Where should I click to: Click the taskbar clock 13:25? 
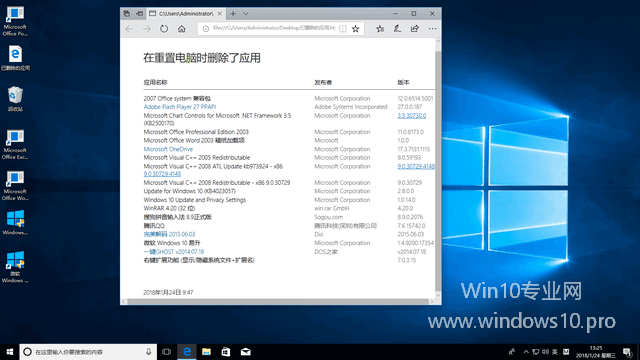[x=596, y=351]
